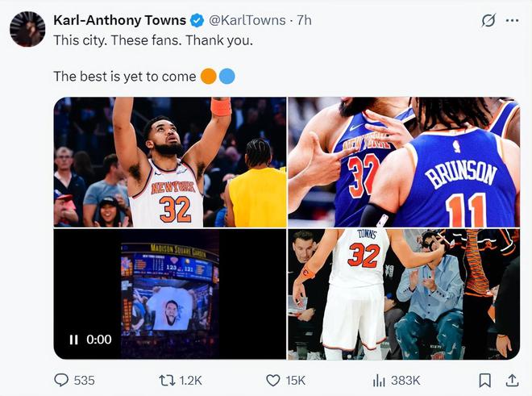The height and width of the screenshot is (396, 532).
Task: View post analytics showing 383K views
Action: [379, 380]
